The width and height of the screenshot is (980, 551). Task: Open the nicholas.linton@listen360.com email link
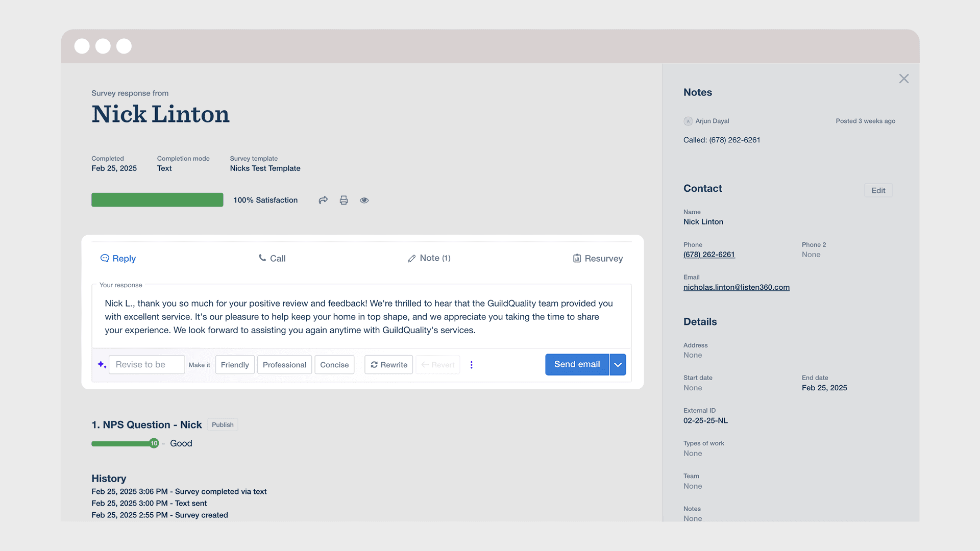737,287
